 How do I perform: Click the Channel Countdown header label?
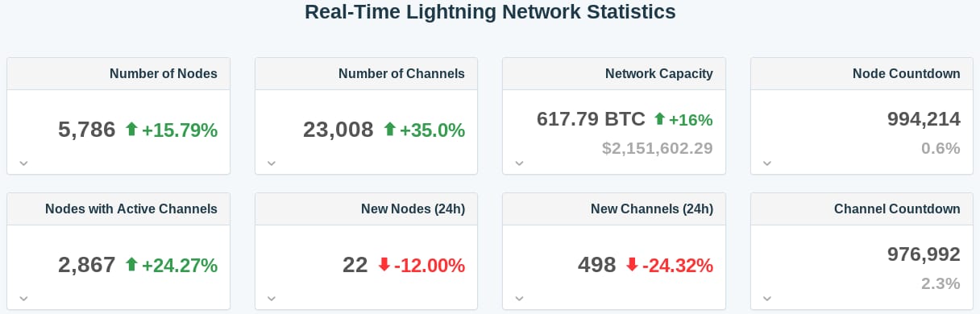897,209
